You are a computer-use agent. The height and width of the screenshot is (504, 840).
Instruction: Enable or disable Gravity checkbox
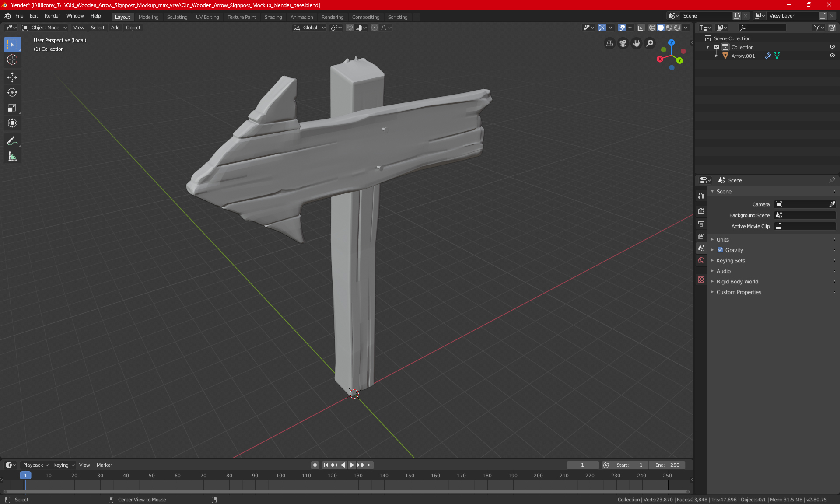point(720,250)
